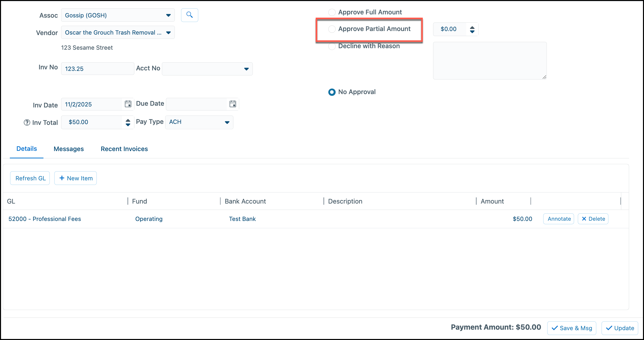644x340 pixels.
Task: Select the No Approval radio button
Action: pyautogui.click(x=332, y=92)
